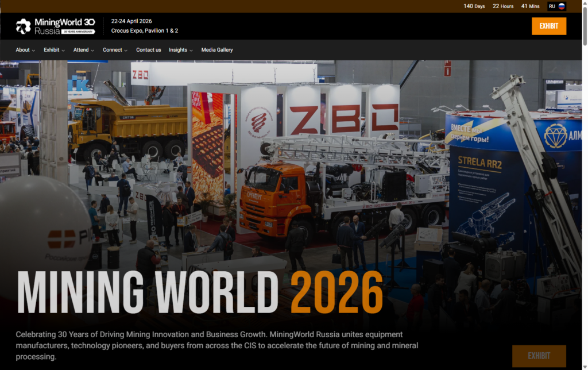Image resolution: width=588 pixels, height=370 pixels.
Task: Open the Connect dropdown menu
Action: [x=115, y=50]
